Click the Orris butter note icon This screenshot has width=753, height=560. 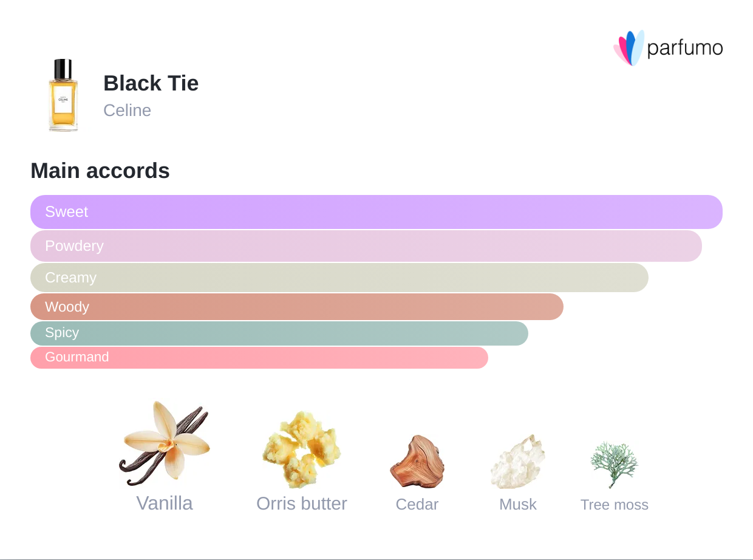302,449
